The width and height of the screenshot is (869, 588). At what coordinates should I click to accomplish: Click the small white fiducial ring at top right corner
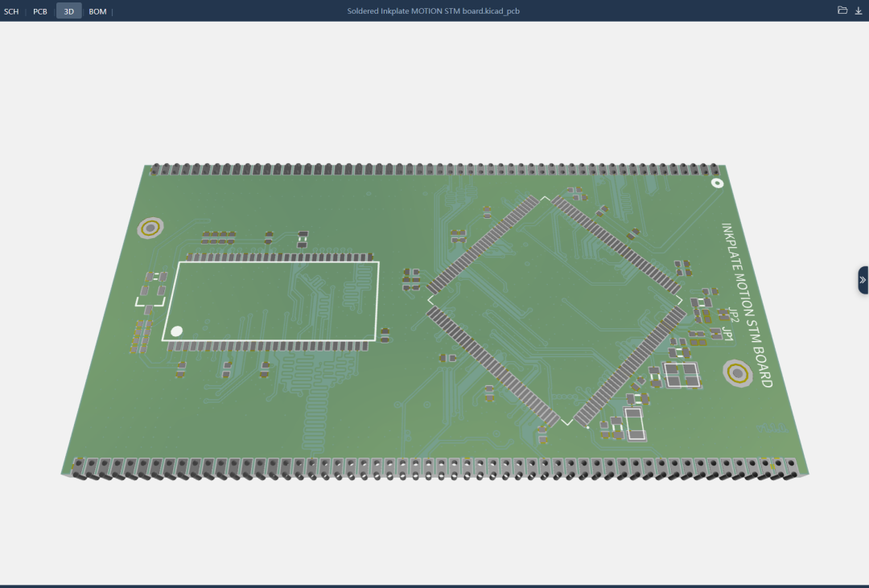(717, 183)
